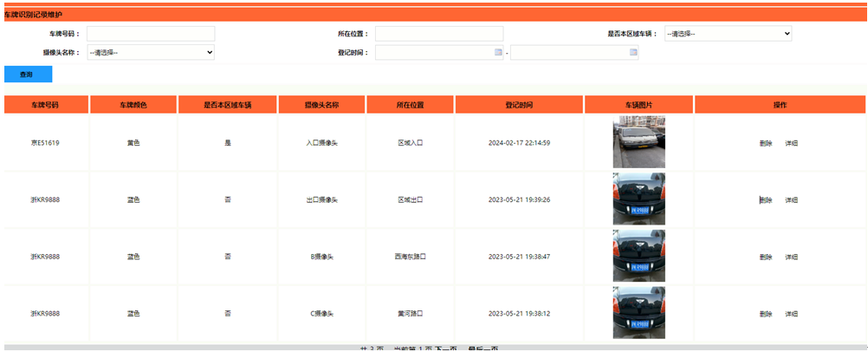Image resolution: width=868 pixels, height=352 pixels.
Task: Click the 车牌号码 input field
Action: point(151,34)
